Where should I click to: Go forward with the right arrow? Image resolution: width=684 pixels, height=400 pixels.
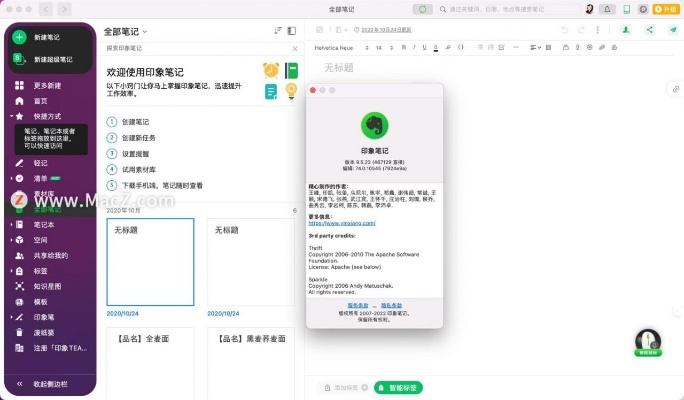coord(65,9)
